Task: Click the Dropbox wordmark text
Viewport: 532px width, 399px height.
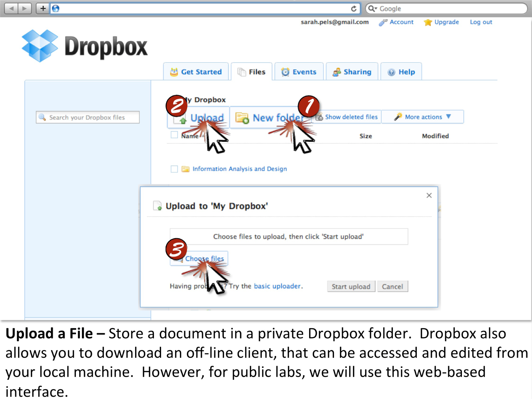Action: click(106, 47)
